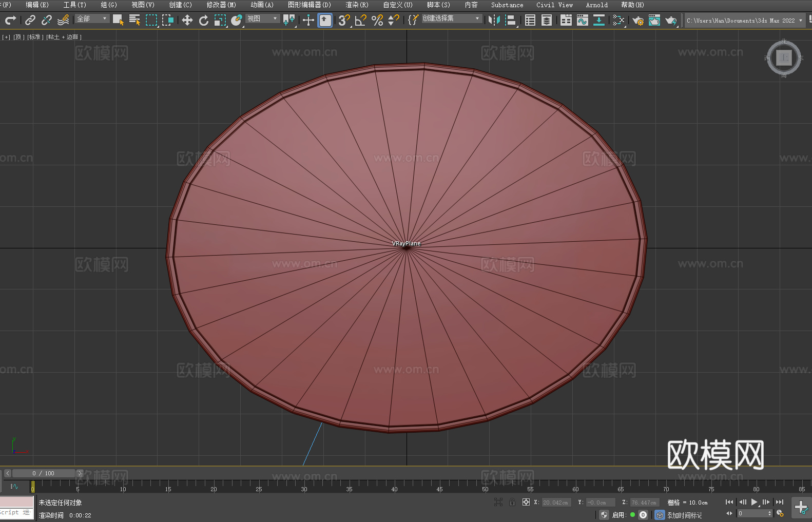Screen dimensions: 812x522
Task: Activate the Select and Move tool
Action: click(x=187, y=20)
